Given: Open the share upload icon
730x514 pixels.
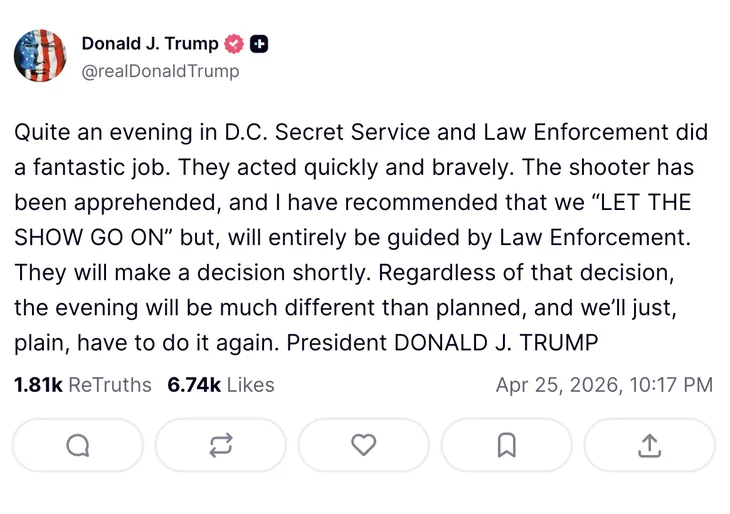Looking at the screenshot, I should pyautogui.click(x=649, y=445).
